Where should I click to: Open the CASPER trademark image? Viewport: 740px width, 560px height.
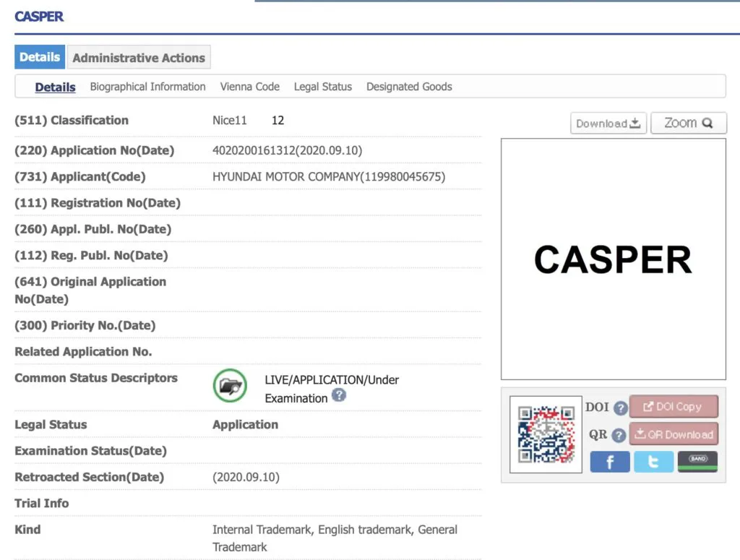point(613,259)
